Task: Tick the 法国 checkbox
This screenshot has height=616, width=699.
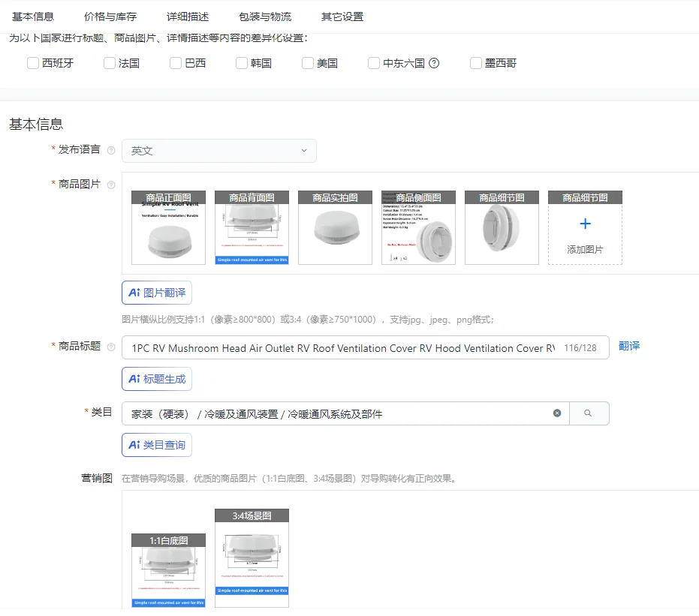Action: pyautogui.click(x=110, y=63)
